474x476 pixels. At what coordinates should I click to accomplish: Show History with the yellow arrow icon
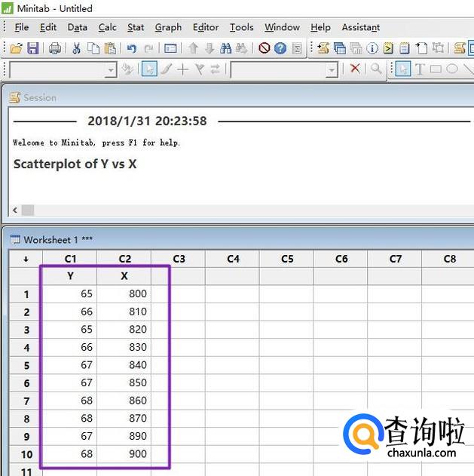point(388,48)
